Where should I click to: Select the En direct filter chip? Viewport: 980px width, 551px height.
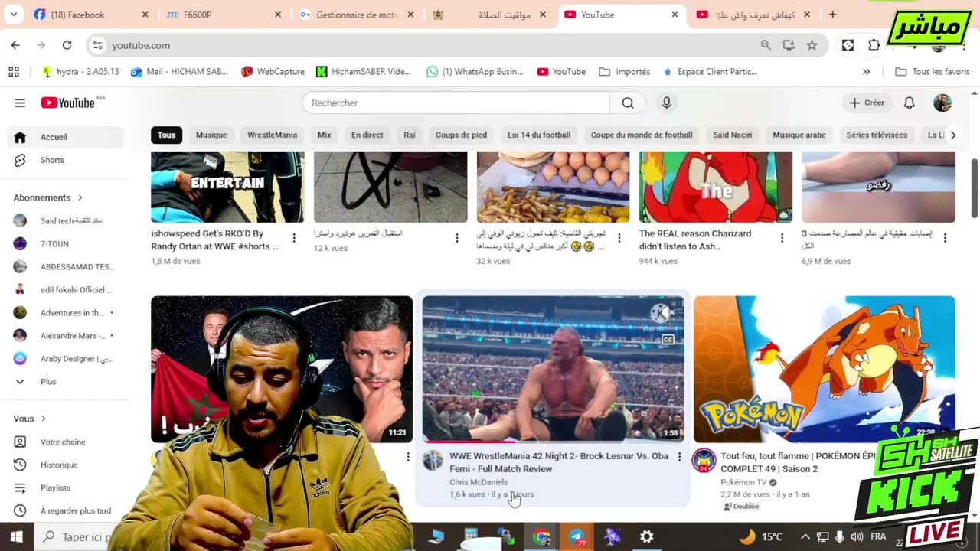[367, 135]
